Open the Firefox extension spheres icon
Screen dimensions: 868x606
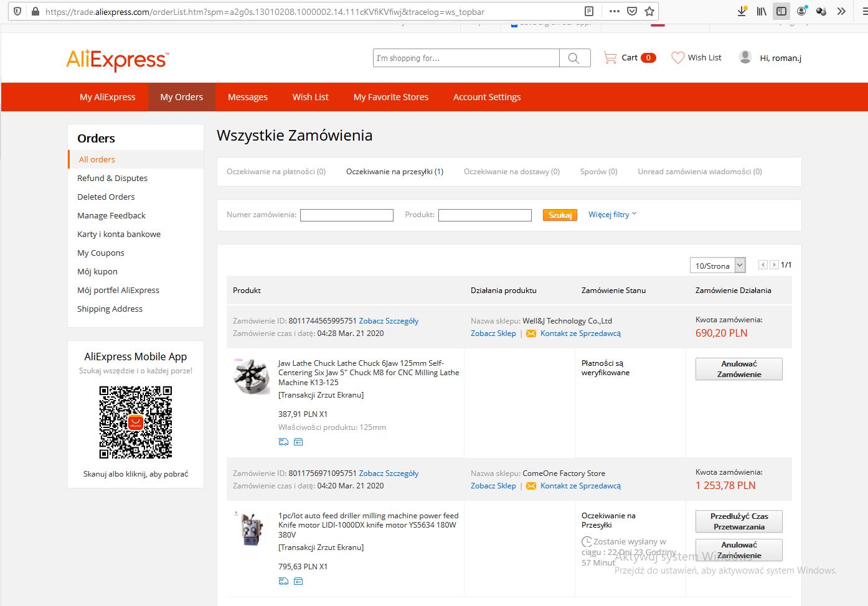click(x=821, y=11)
